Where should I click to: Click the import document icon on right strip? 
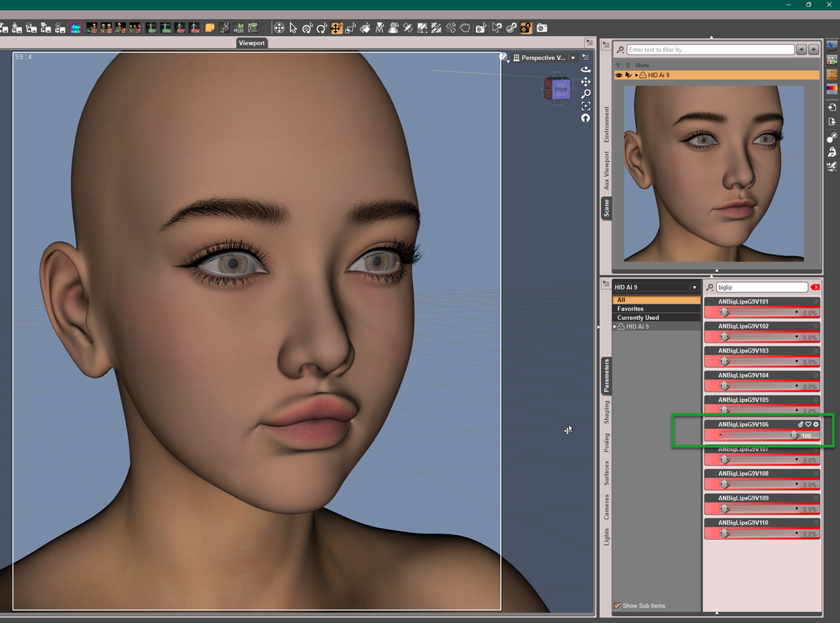[832, 107]
